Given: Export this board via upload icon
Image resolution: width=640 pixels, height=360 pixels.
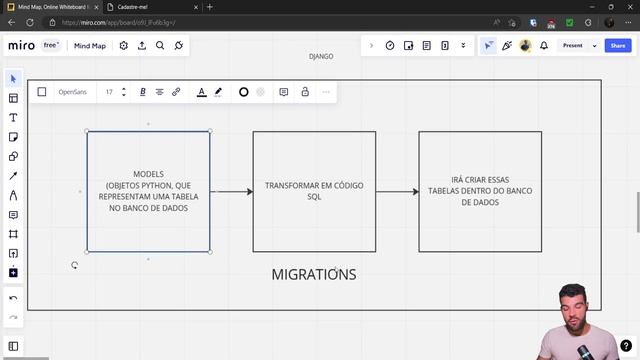Looking at the screenshot, I should (x=142, y=46).
